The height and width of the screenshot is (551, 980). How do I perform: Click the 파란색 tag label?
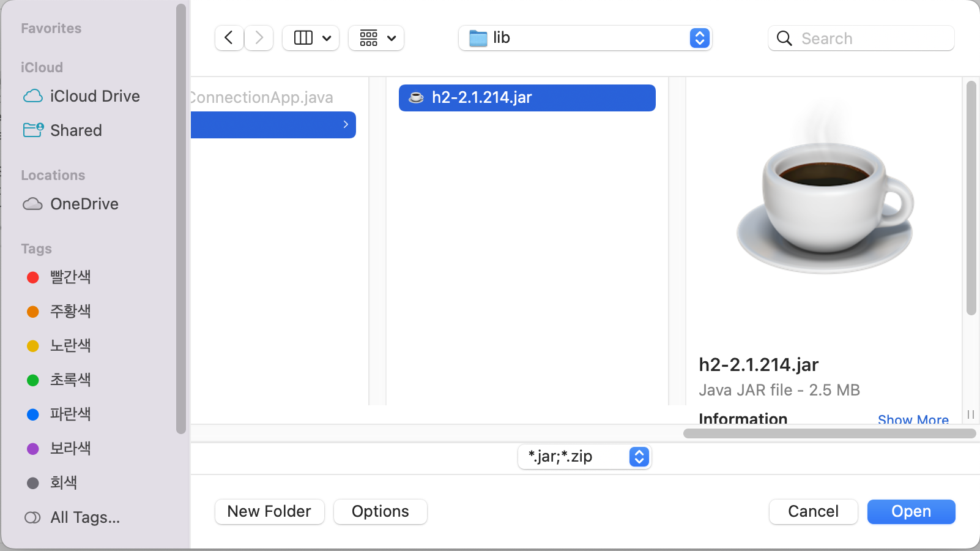tap(70, 414)
